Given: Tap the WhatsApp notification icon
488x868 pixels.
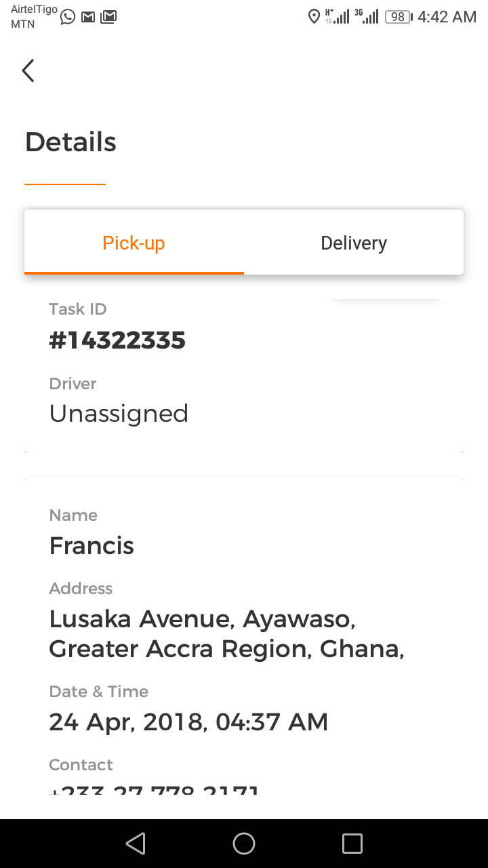Looking at the screenshot, I should coord(68,17).
